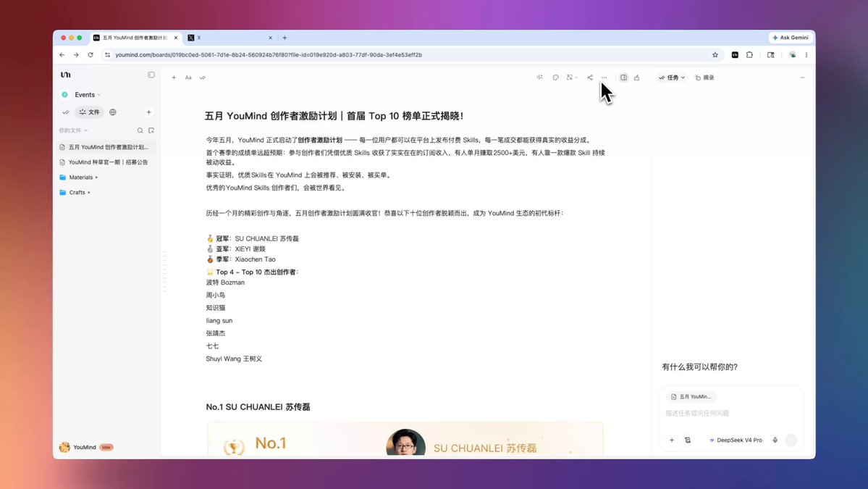Screen dimensions: 868x489
Task: Click the 亚军: XIEYI 谢颐 line
Action: [x=236, y=249]
